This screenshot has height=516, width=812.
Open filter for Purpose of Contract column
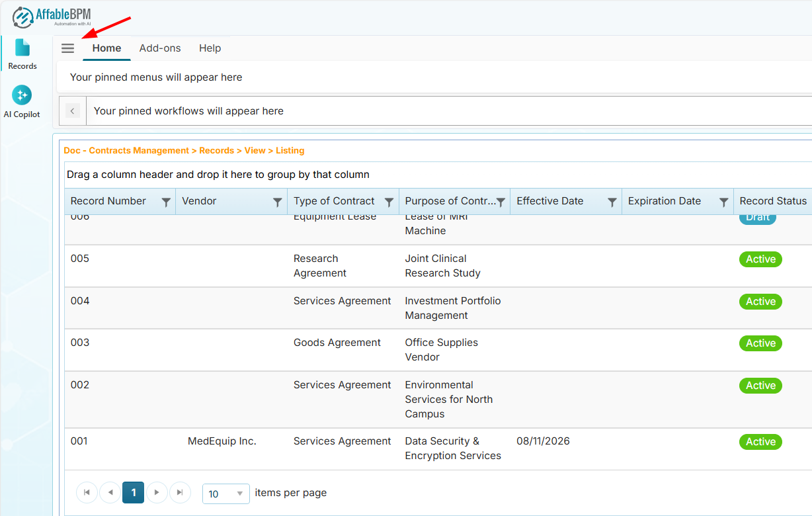(x=501, y=202)
